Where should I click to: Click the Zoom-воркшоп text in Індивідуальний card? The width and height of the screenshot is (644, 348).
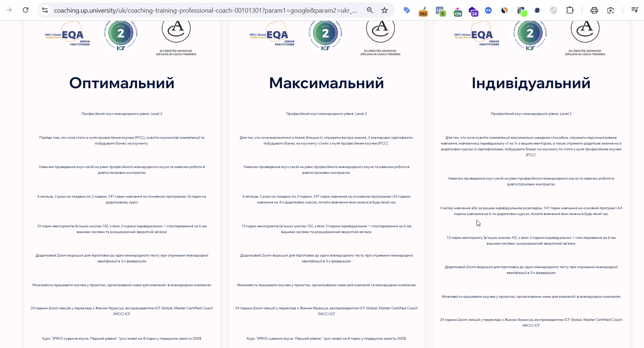[531, 270]
